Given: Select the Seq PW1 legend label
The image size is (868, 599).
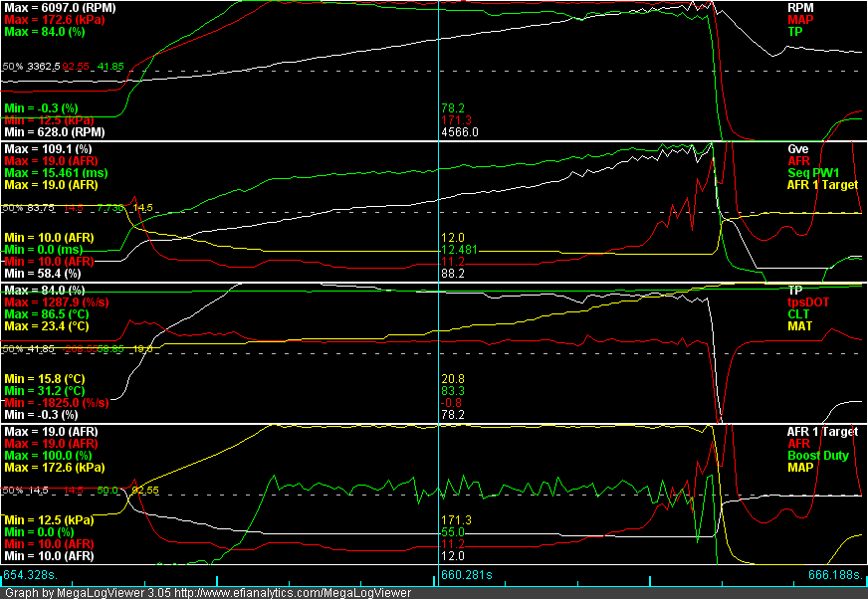Looking at the screenshot, I should click(809, 172).
